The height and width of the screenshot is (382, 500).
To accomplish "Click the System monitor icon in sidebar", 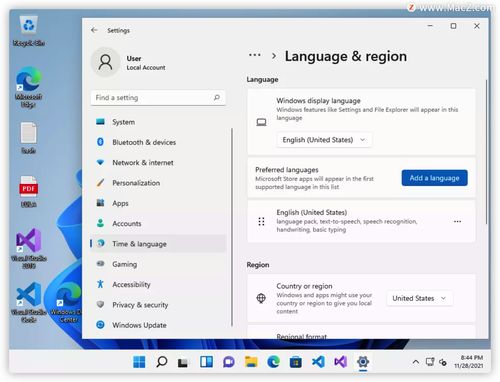I will [x=100, y=122].
